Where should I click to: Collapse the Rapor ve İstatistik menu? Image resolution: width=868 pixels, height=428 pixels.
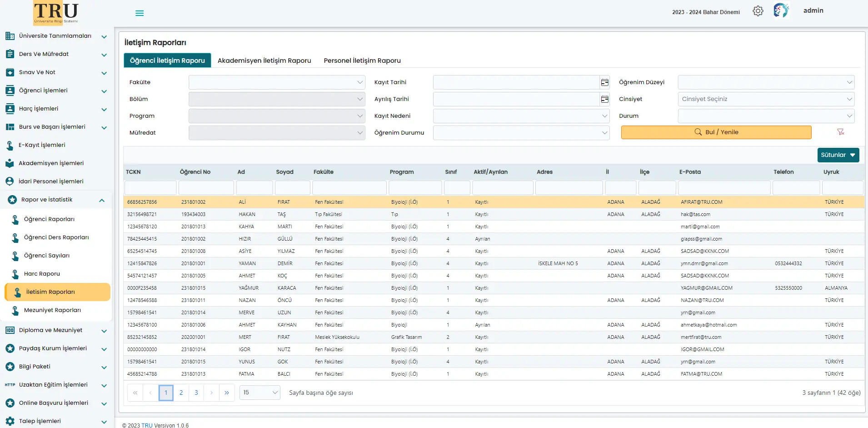point(102,200)
